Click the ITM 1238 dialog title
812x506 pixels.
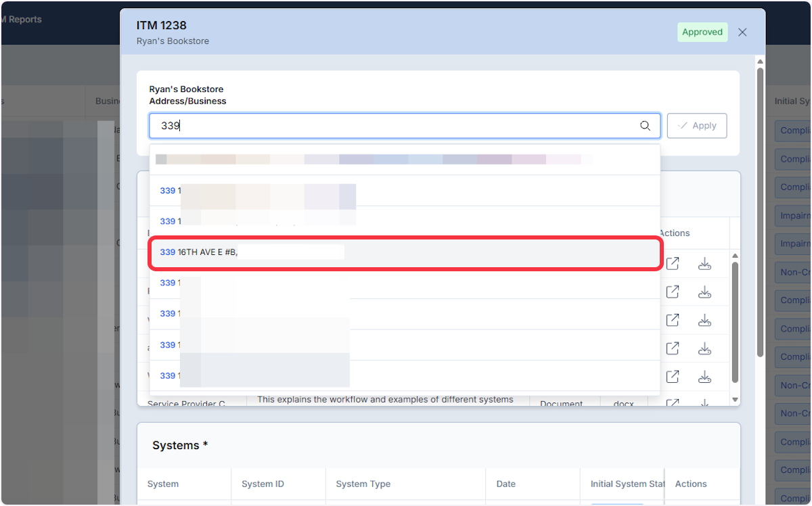pos(161,26)
